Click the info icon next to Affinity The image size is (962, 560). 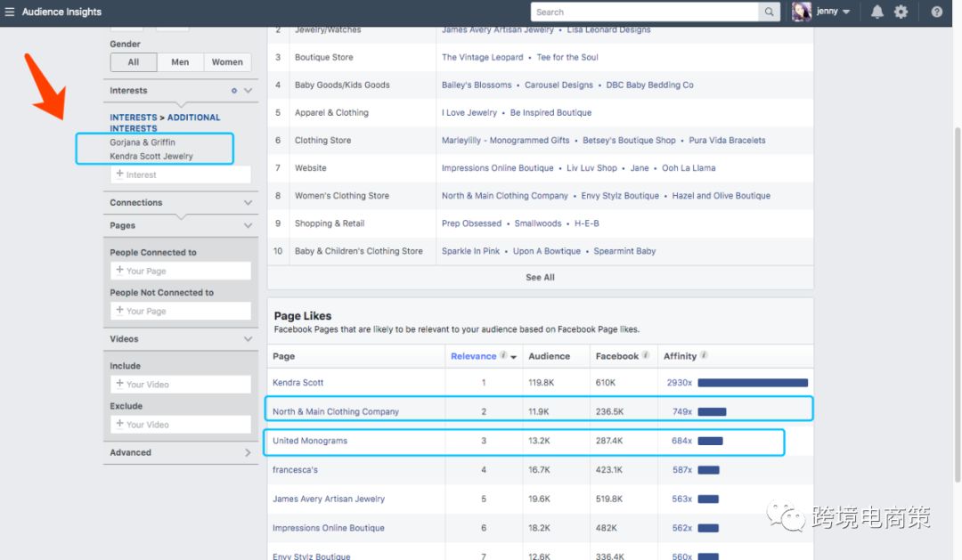[x=704, y=356]
